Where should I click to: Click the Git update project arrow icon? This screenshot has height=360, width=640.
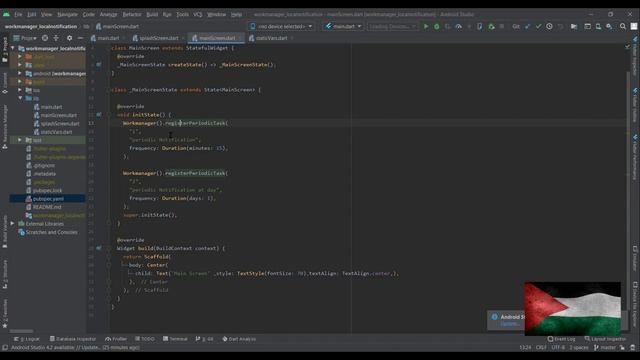coord(527,27)
